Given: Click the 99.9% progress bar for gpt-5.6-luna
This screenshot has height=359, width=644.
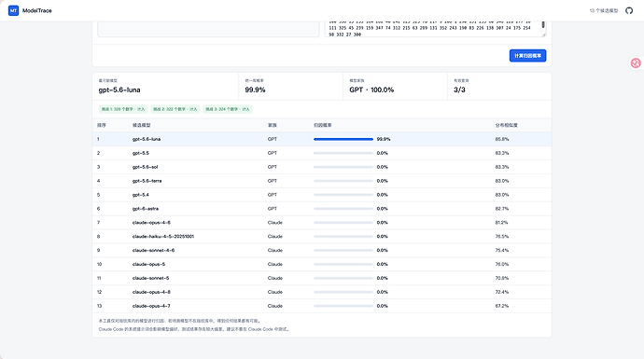Looking at the screenshot, I should point(343,139).
